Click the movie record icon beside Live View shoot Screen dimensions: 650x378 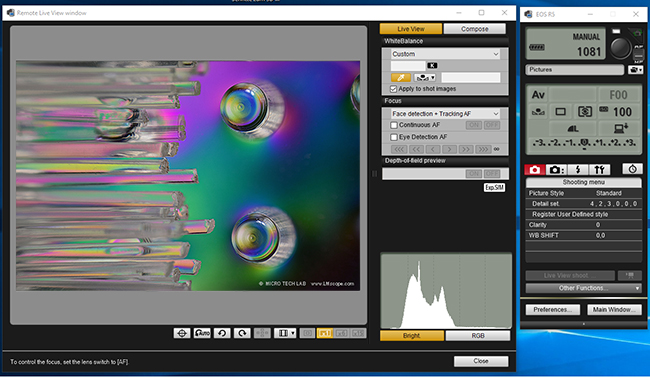tap(629, 276)
